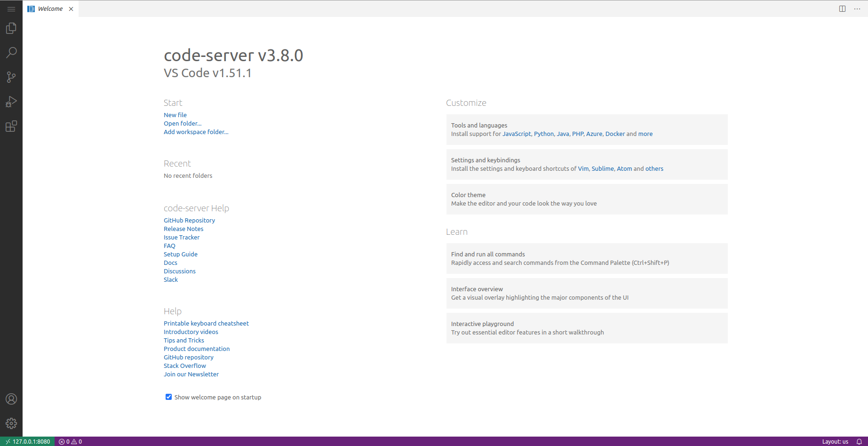This screenshot has width=868, height=446.
Task: Click the 'others' keybindings link
Action: 654,168
